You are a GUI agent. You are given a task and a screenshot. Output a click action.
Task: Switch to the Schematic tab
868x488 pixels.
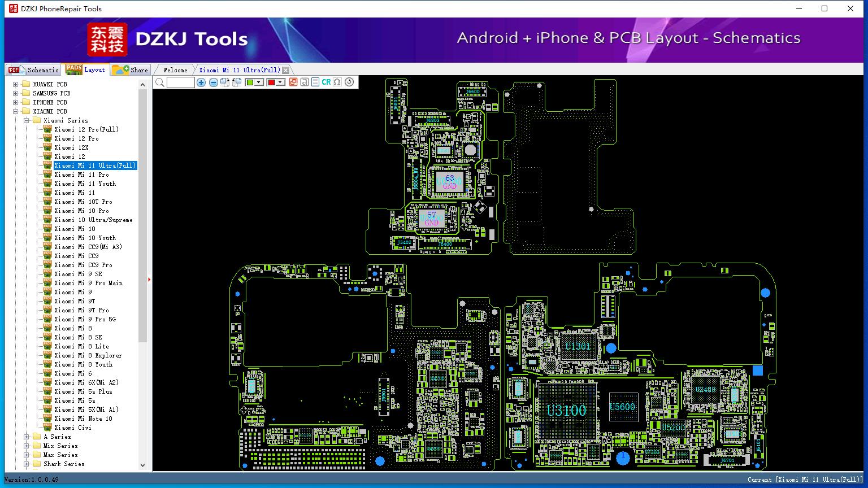[x=33, y=69]
